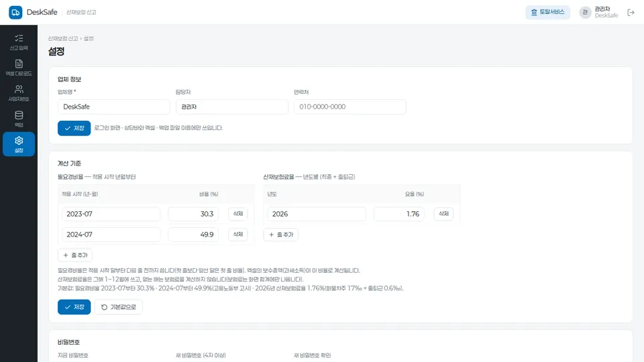Click the 비밀번호 section heading

(x=68, y=342)
